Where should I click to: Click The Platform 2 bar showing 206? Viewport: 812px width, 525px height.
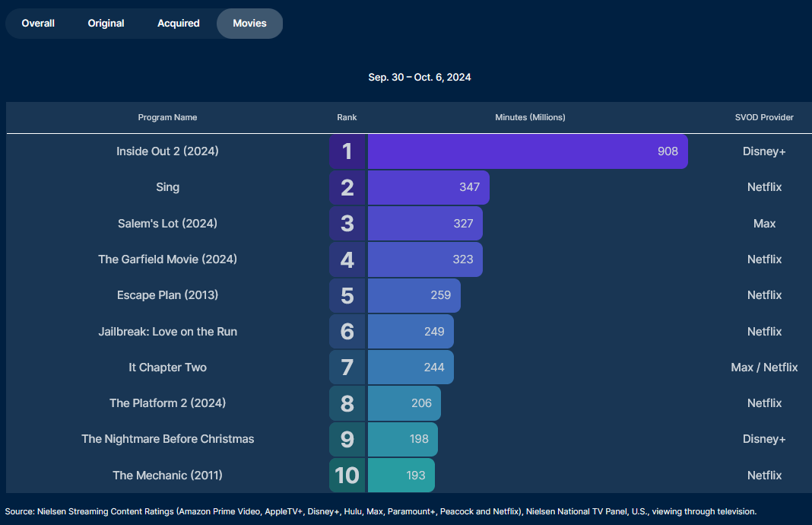pyautogui.click(x=404, y=403)
